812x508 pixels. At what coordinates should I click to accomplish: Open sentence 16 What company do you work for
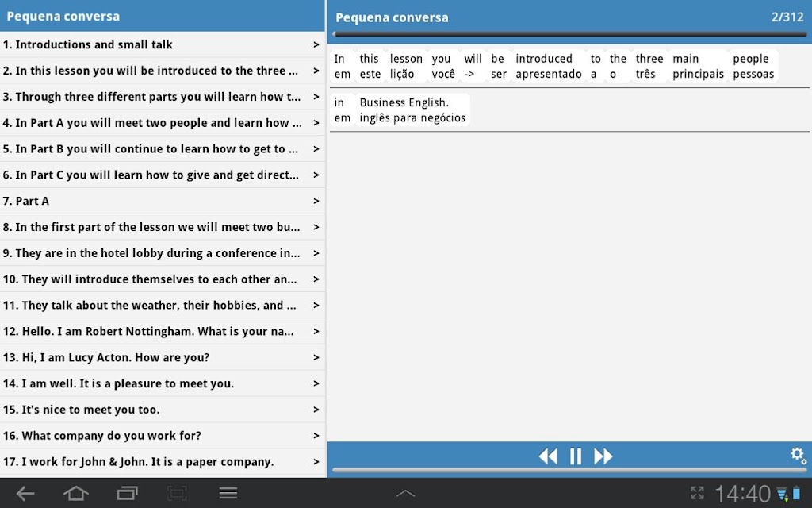tap(162, 436)
